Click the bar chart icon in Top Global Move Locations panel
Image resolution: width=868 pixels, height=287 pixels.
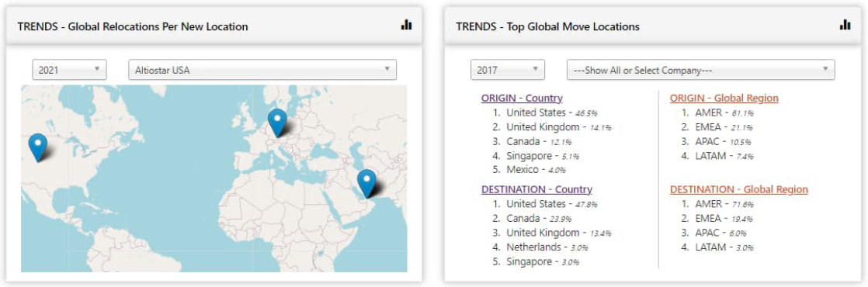(845, 25)
